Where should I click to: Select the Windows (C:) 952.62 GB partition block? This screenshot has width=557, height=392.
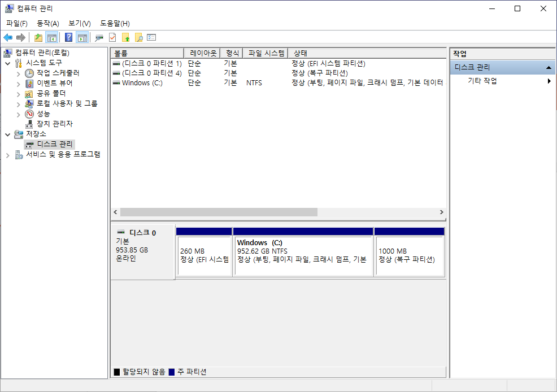(303, 252)
